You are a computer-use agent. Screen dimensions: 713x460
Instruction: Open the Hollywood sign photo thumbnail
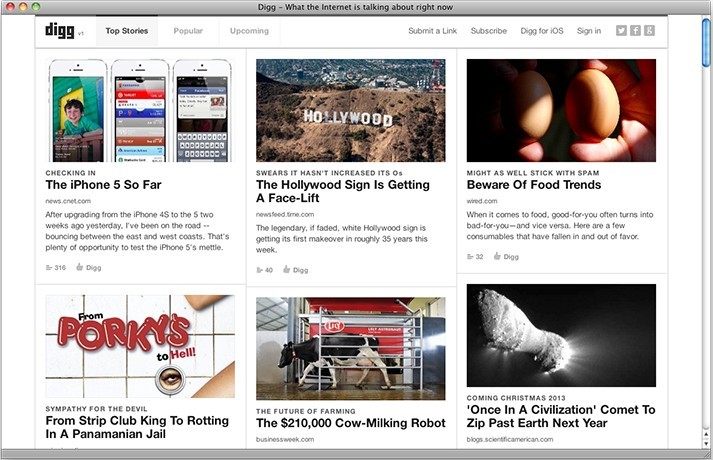coord(351,110)
